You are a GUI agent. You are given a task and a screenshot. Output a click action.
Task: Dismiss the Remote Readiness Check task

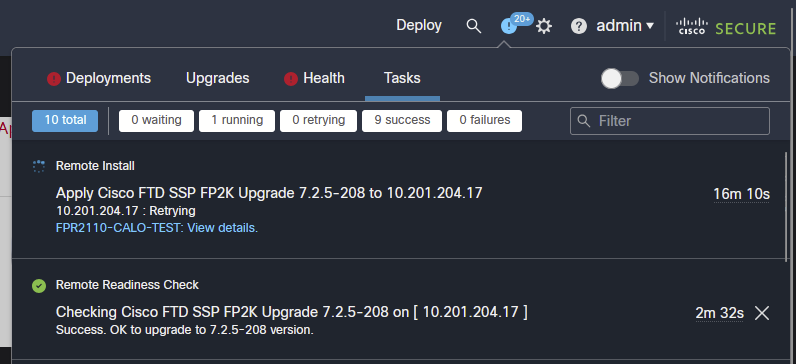(761, 313)
